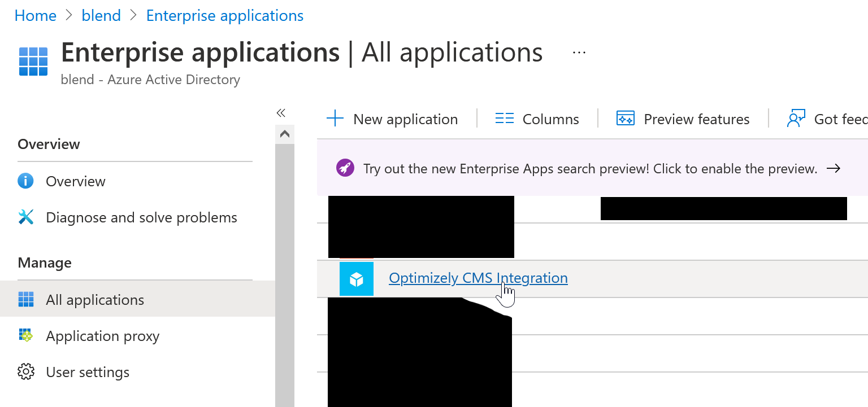This screenshot has height=407, width=868.
Task: Click the Manage section heading
Action: [45, 262]
